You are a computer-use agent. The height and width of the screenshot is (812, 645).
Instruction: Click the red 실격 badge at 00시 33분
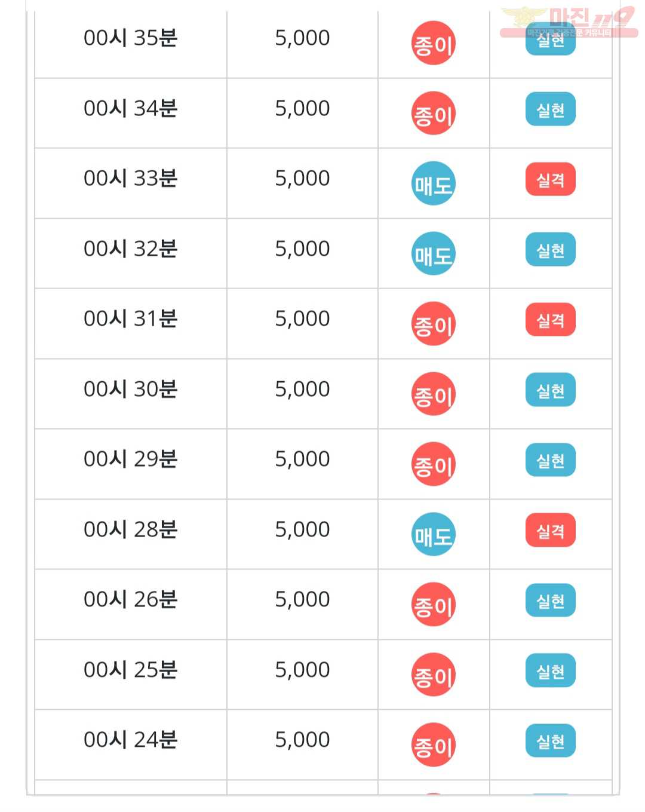coord(551,179)
